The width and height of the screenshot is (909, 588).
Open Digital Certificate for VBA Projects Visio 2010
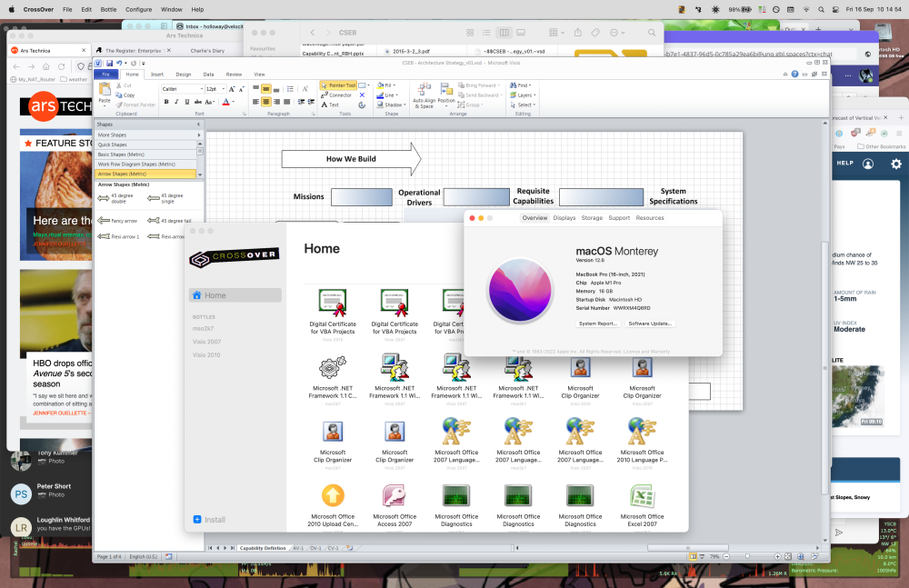pyautogui.click(x=333, y=314)
